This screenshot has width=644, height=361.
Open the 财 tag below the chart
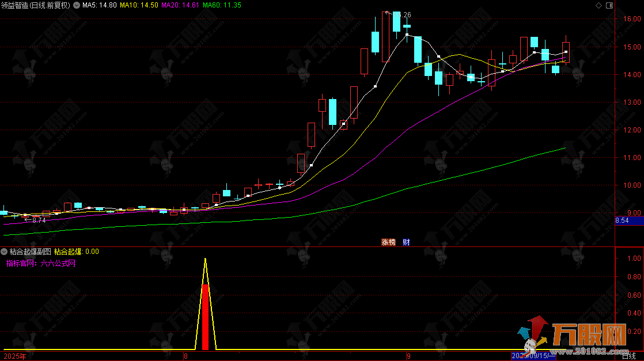pyautogui.click(x=406, y=242)
